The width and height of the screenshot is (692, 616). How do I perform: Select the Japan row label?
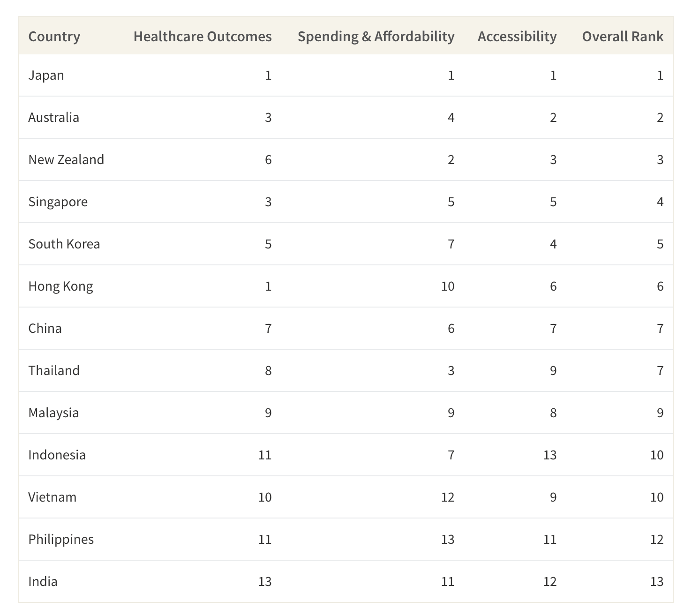[46, 75]
